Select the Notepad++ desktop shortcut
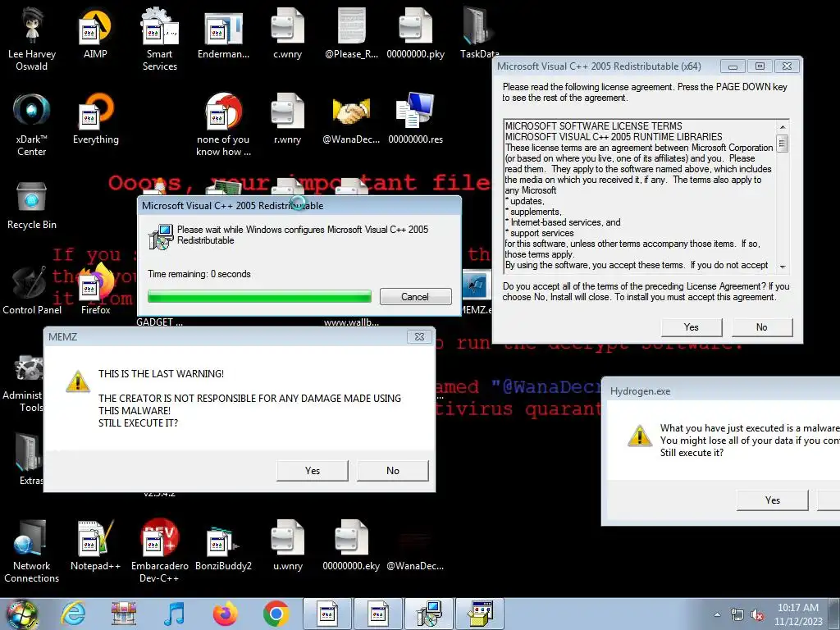Screen dimensions: 840x630 tap(95, 546)
